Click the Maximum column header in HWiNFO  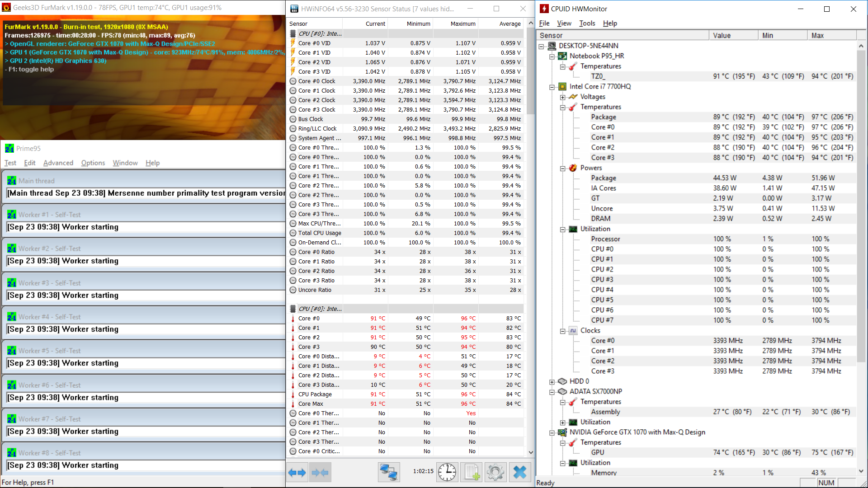click(x=456, y=24)
